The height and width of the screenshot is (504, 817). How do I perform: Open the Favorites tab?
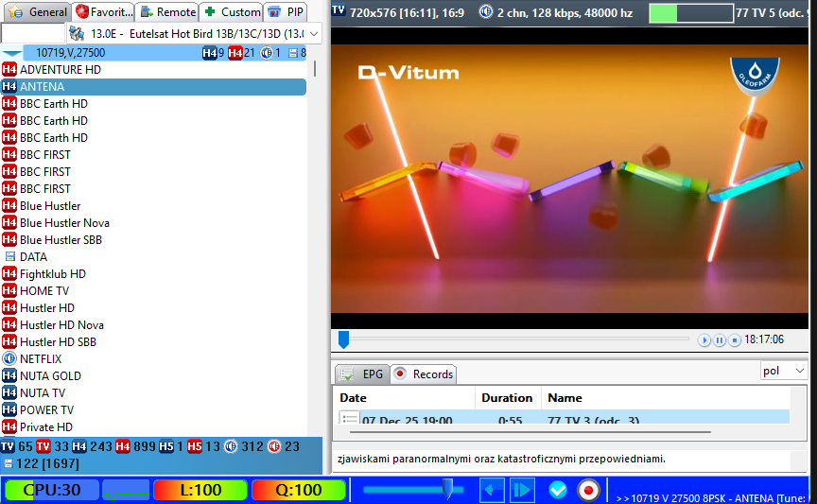tap(103, 11)
